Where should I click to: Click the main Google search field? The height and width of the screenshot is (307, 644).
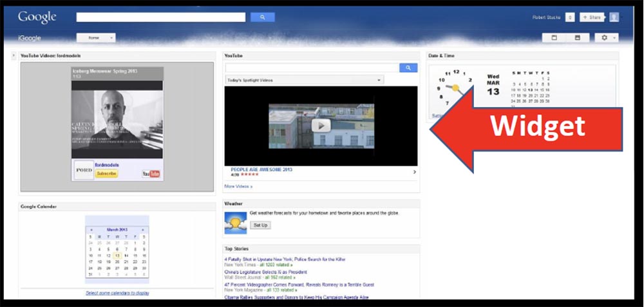pyautogui.click(x=160, y=17)
